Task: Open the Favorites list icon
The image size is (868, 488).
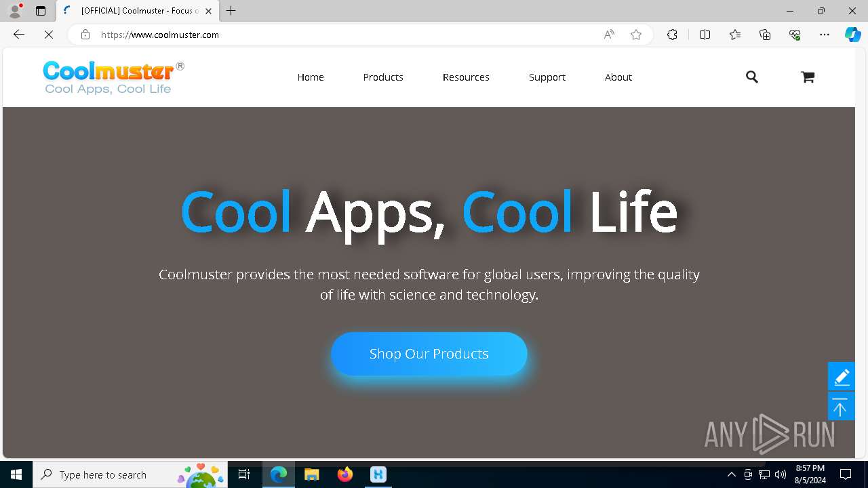Action: 735,35
